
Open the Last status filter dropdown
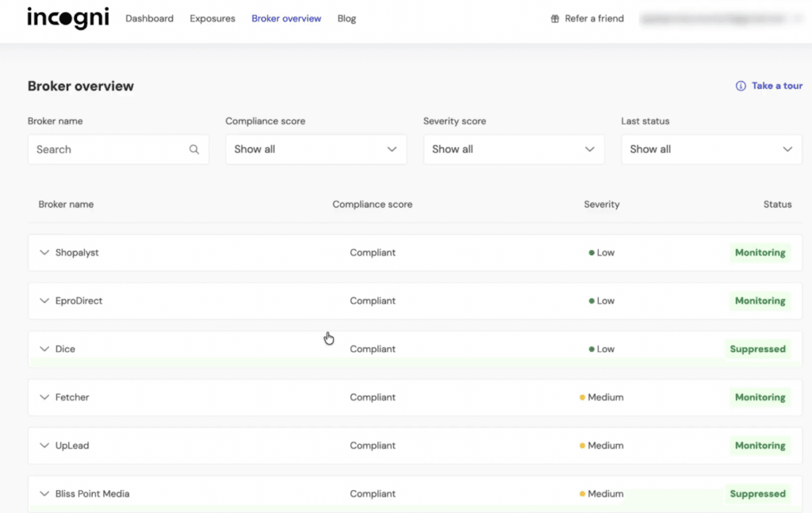[x=711, y=150]
